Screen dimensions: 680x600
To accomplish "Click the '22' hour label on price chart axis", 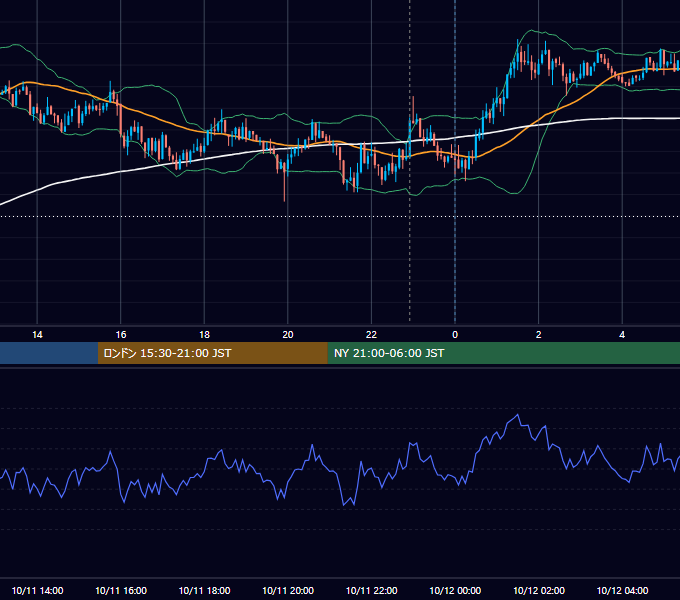I will coord(371,335).
